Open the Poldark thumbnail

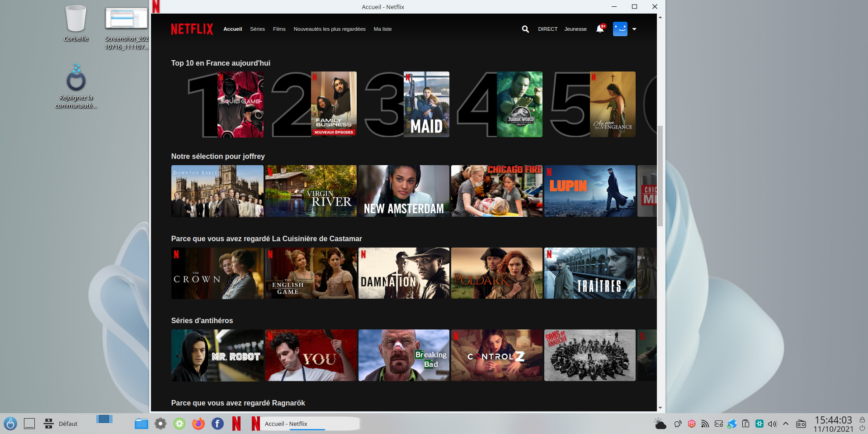coord(497,273)
